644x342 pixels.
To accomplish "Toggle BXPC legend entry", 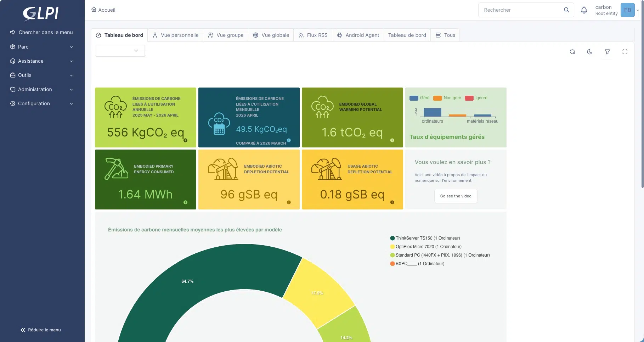I will (417, 264).
